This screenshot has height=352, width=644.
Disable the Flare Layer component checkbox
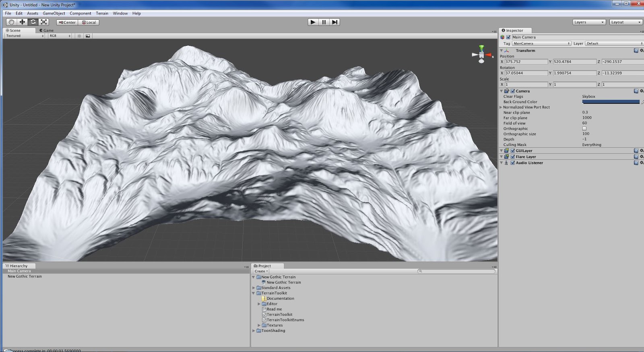[x=513, y=157]
